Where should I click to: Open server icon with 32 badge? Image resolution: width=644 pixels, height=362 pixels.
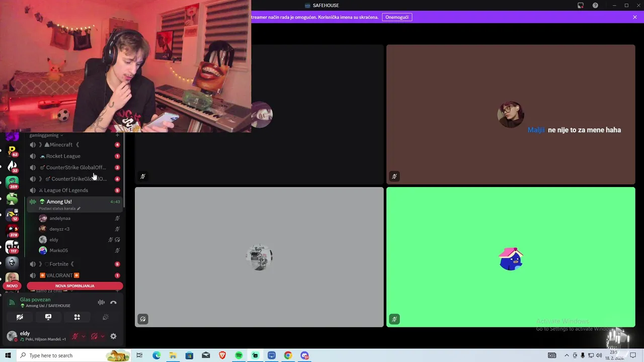tap(12, 166)
